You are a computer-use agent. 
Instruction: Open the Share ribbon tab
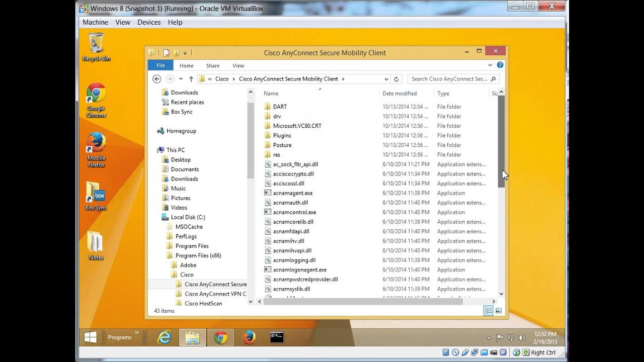213,65
